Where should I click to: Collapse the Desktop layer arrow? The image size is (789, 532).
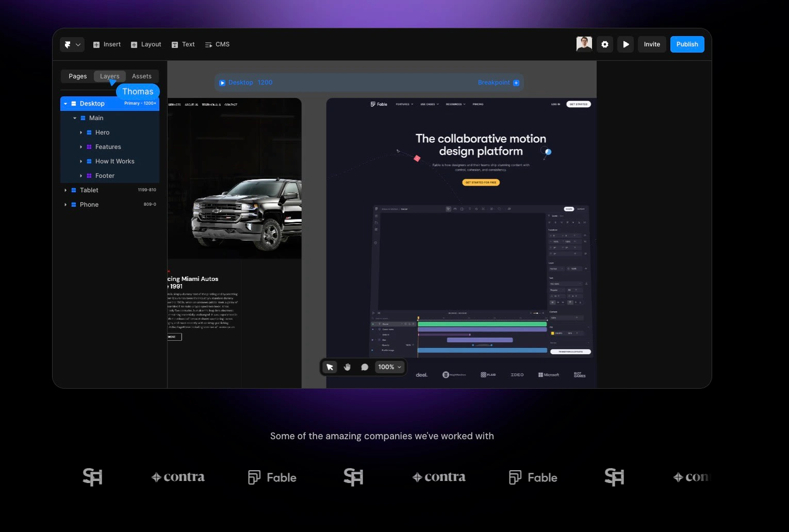click(x=65, y=104)
